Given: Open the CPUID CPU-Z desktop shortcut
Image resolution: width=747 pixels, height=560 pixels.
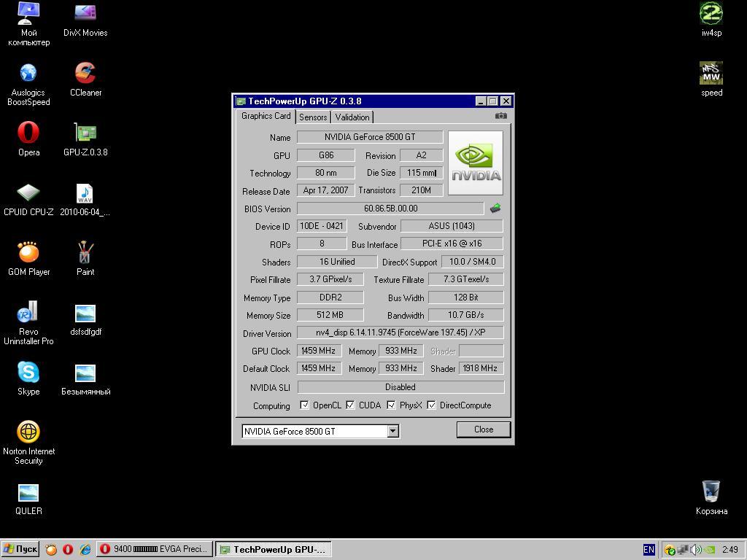Looking at the screenshot, I should (28, 193).
